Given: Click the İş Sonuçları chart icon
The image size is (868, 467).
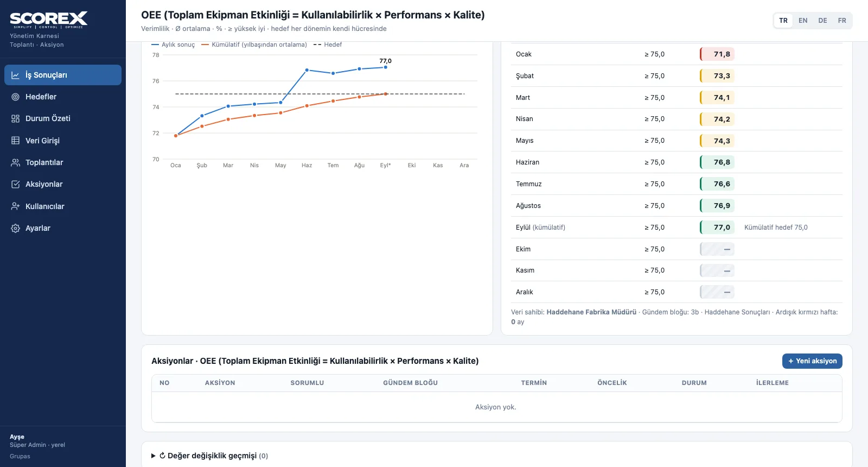Looking at the screenshot, I should click(x=16, y=75).
